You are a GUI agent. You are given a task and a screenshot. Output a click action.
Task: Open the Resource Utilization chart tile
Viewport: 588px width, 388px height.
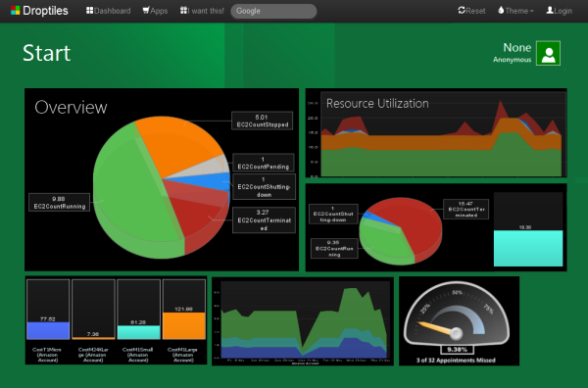tap(436, 132)
